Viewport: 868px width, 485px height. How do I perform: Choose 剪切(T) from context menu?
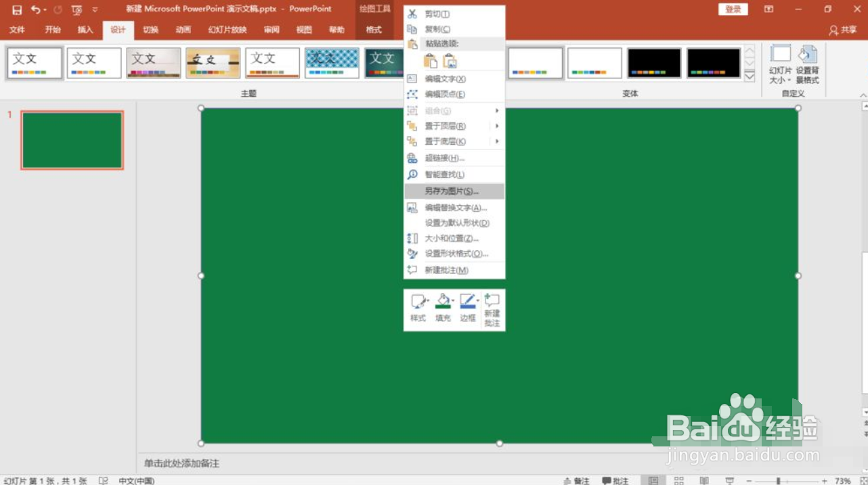454,14
